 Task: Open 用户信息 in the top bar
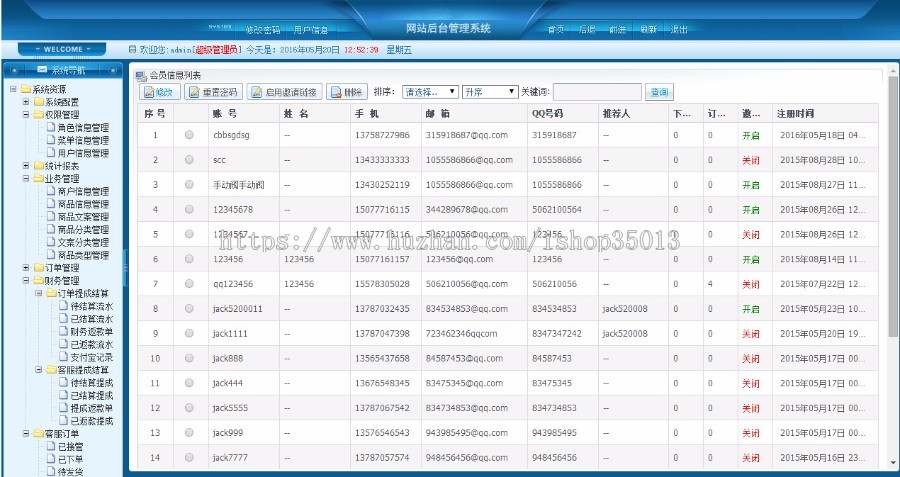(x=311, y=29)
